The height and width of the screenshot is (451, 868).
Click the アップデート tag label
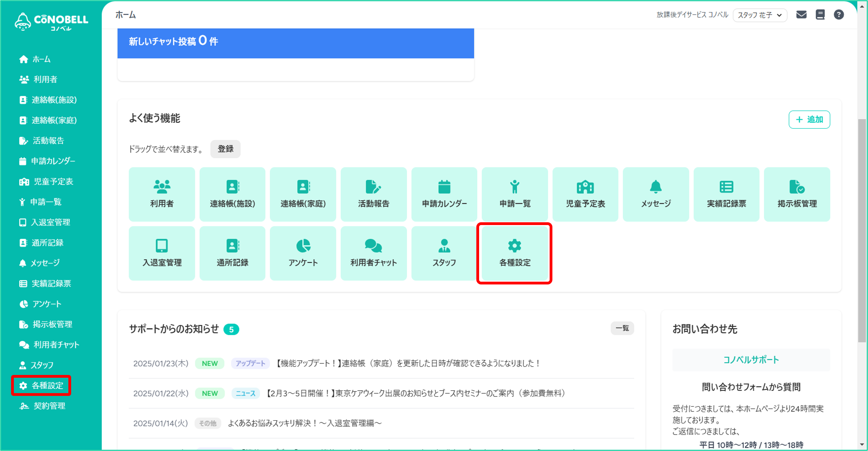(250, 364)
